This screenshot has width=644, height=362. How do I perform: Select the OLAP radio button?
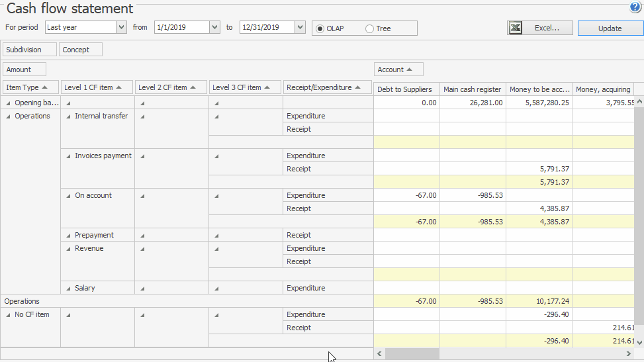pyautogui.click(x=320, y=28)
